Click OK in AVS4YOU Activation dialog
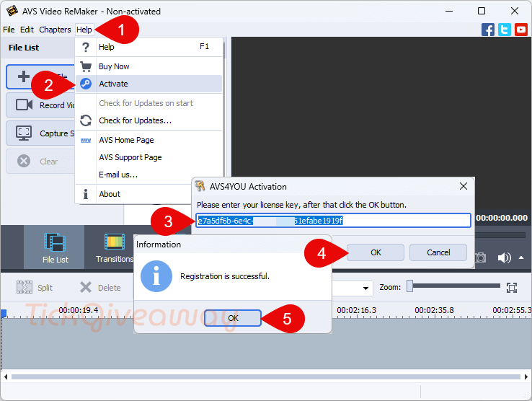This screenshot has height=401, width=532. [x=376, y=252]
